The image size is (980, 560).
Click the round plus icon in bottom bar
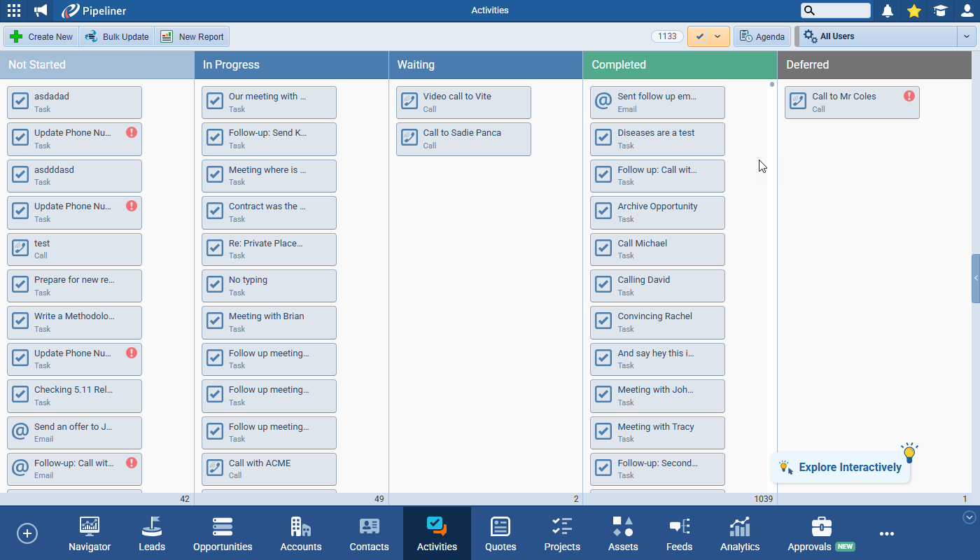(27, 533)
